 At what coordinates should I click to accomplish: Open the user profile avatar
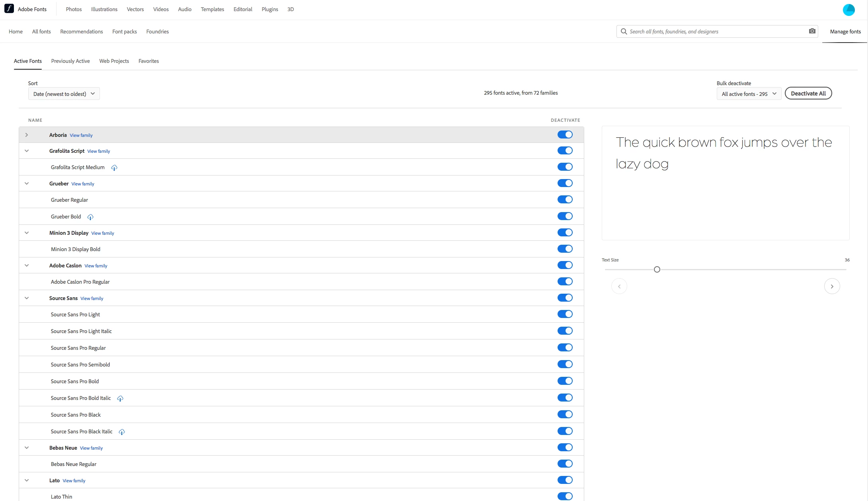click(x=848, y=10)
